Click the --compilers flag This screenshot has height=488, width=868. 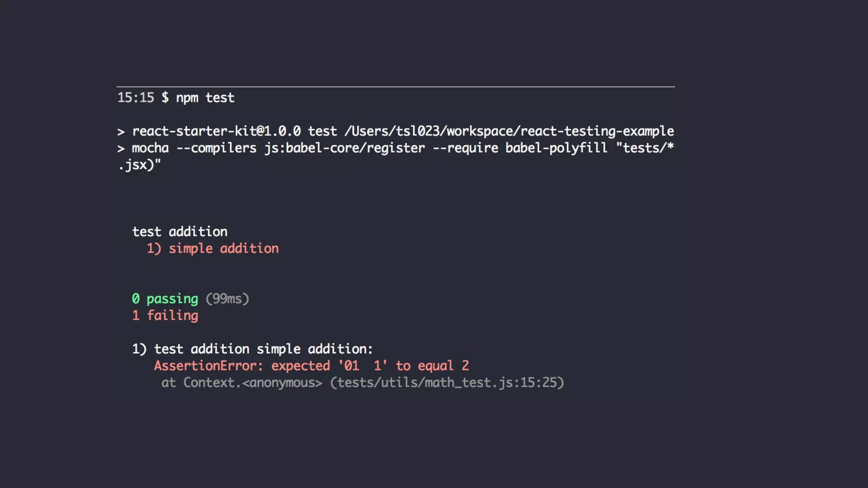click(216, 148)
